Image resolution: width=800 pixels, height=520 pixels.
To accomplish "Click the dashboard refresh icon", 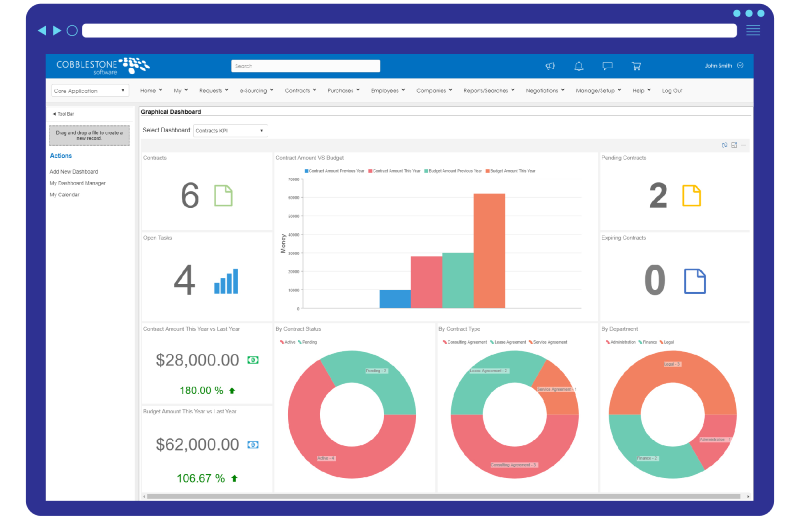I will [x=724, y=145].
